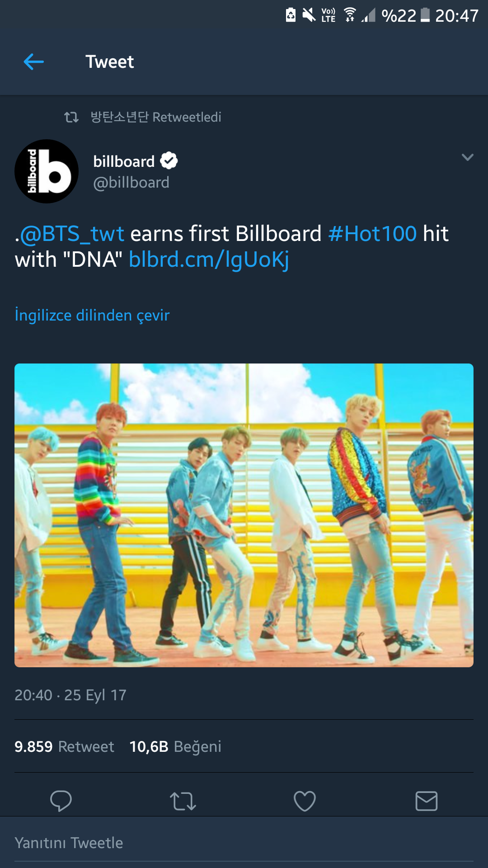
Task: View the 9.859 Retweet list
Action: tap(64, 746)
